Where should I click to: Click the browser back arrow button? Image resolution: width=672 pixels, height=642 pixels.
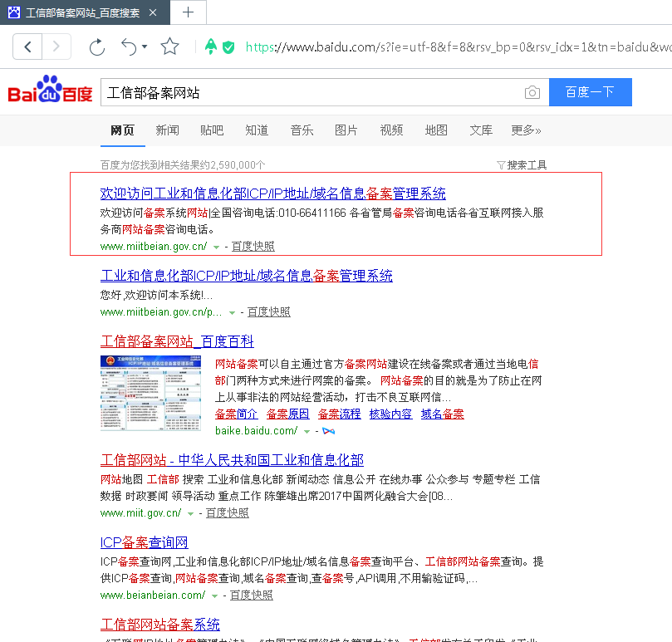tap(27, 47)
